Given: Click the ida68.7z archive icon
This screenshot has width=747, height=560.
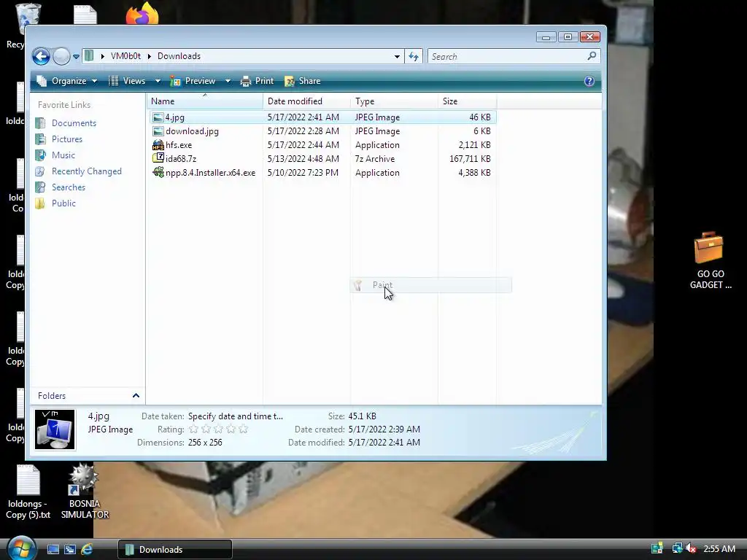Looking at the screenshot, I should (158, 158).
